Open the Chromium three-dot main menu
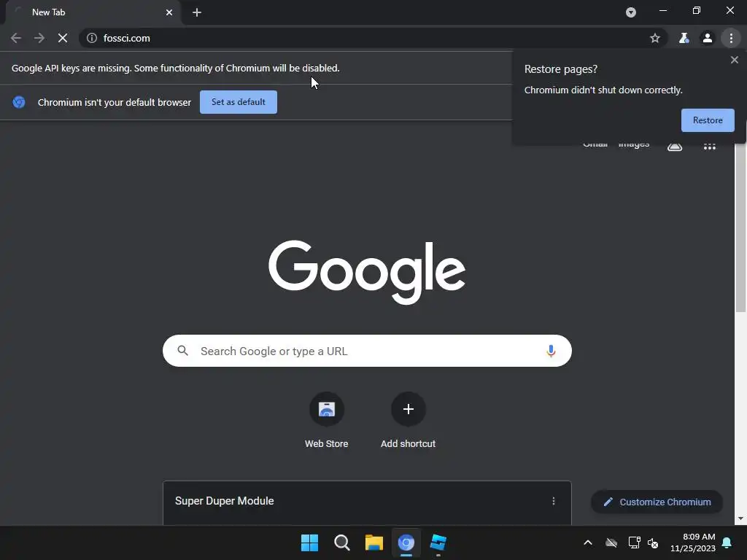 (x=731, y=38)
